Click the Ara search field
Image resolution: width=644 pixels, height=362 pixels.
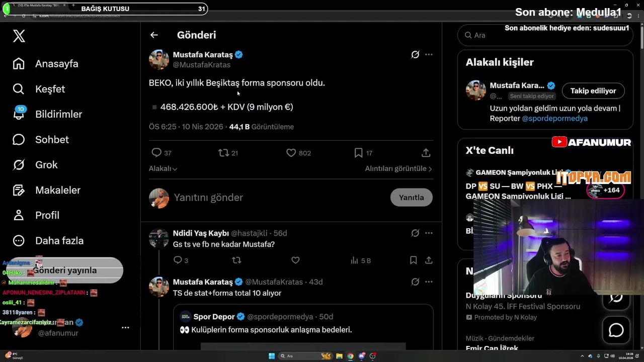point(545,35)
